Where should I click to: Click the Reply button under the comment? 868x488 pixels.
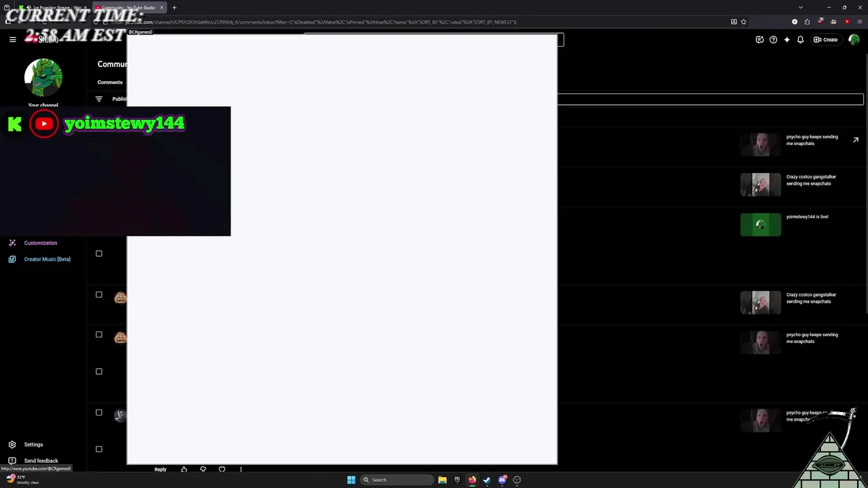160,469
